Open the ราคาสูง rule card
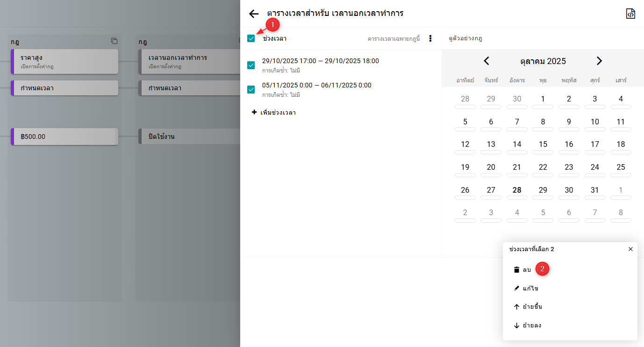The height and width of the screenshot is (347, 644). click(64, 61)
